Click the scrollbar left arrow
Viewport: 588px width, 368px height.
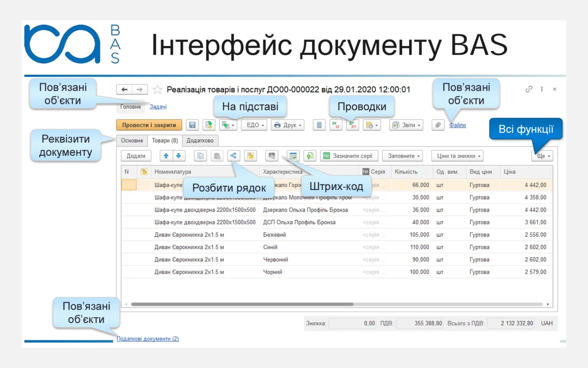point(126,304)
